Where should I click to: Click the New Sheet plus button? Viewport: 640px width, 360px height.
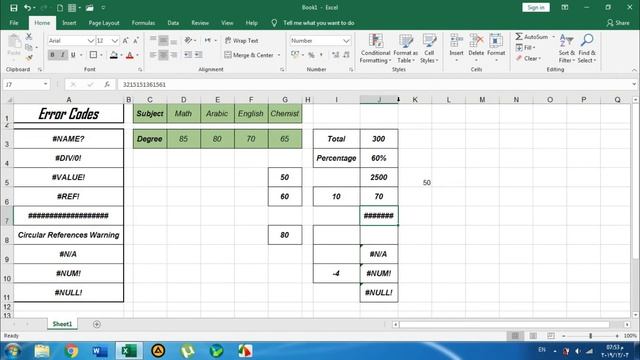97,324
